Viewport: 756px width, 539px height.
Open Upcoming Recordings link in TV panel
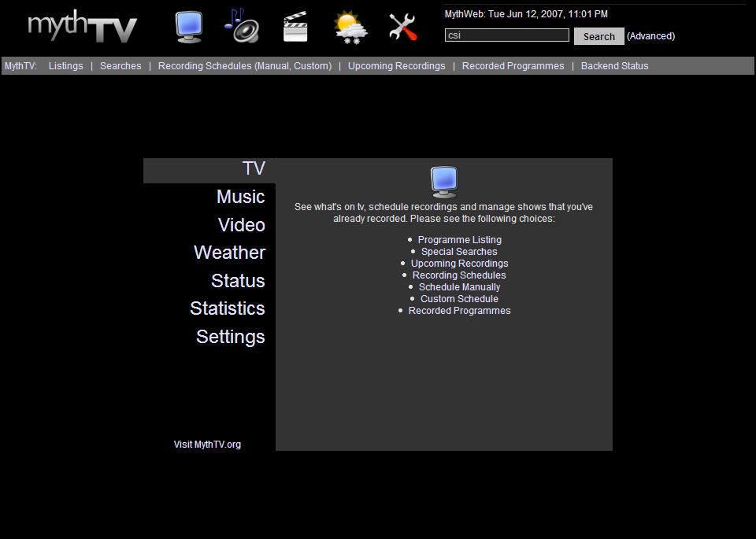459,264
